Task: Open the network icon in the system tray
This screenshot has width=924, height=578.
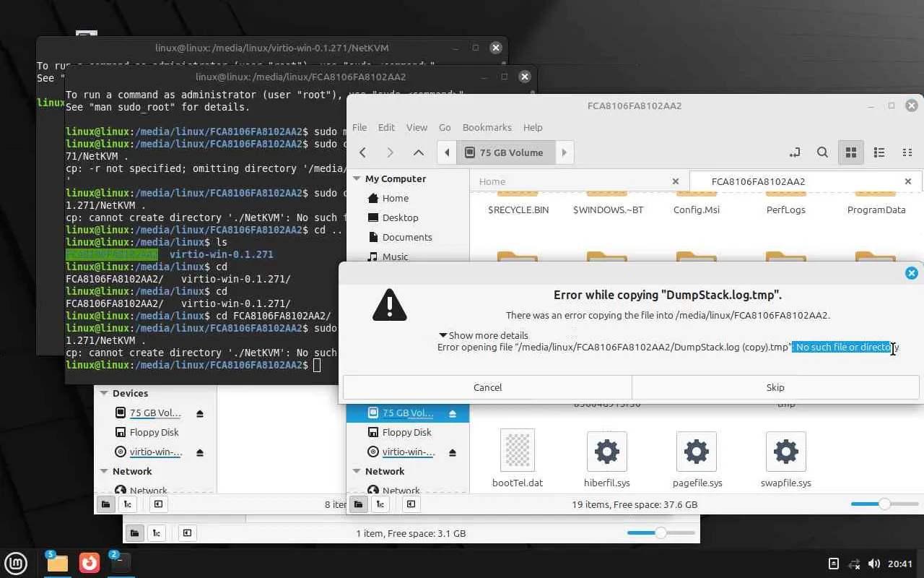Action: point(854,564)
